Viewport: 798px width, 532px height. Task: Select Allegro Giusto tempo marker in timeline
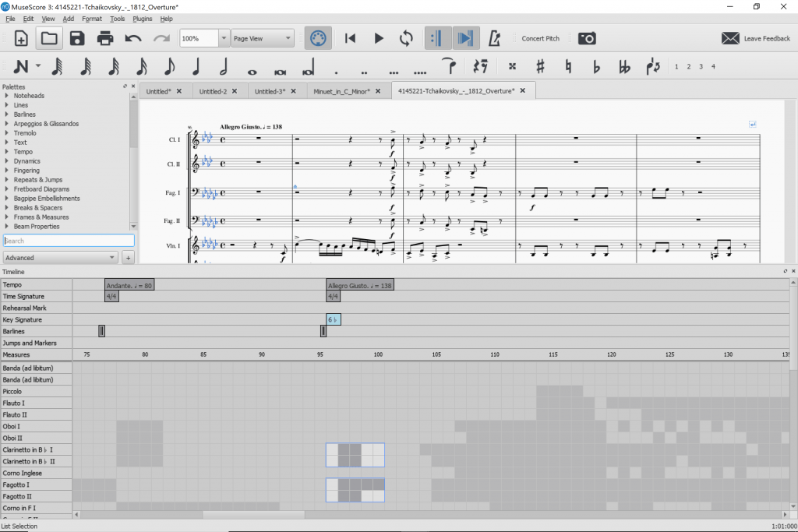pos(360,285)
